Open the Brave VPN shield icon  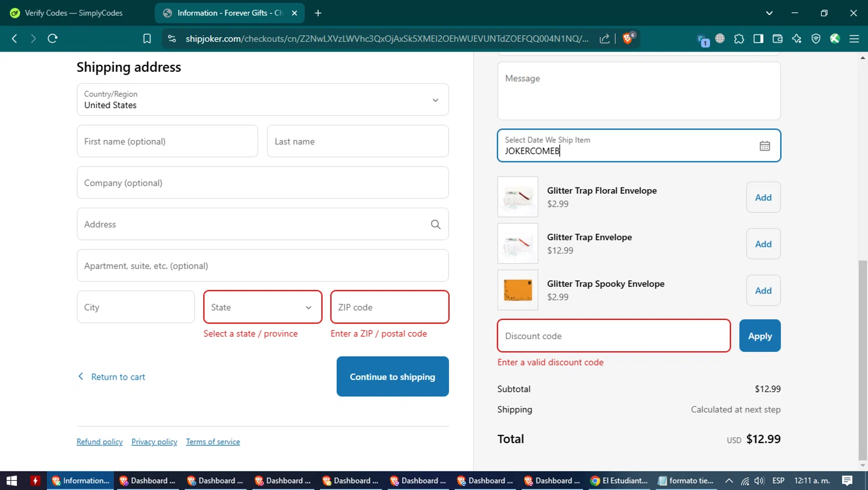816,39
